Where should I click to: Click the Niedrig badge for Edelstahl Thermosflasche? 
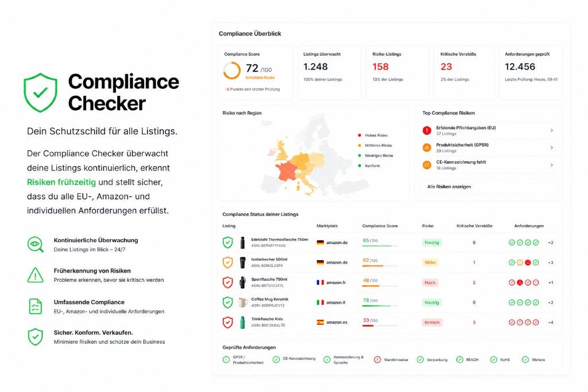coord(432,242)
